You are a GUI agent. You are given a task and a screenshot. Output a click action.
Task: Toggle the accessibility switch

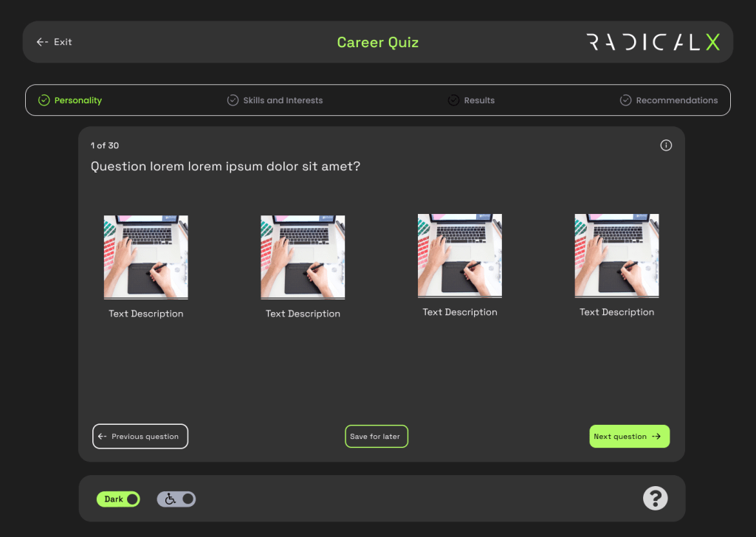tap(176, 499)
